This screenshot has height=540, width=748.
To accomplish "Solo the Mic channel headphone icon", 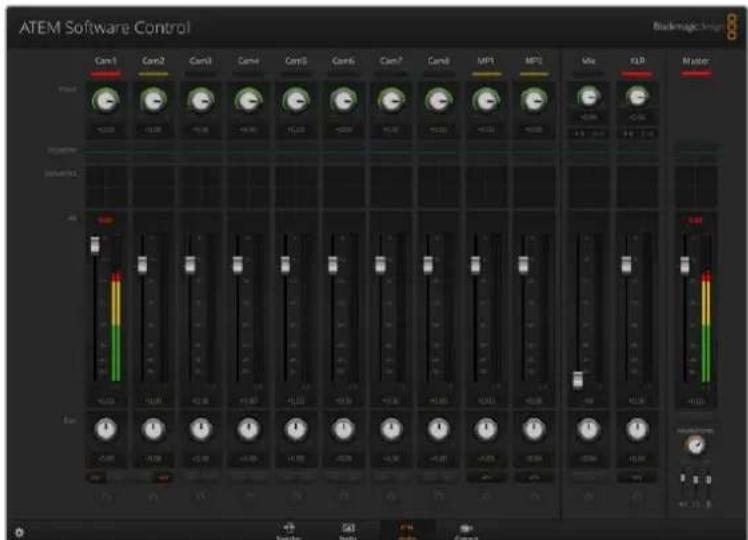I will 589,497.
